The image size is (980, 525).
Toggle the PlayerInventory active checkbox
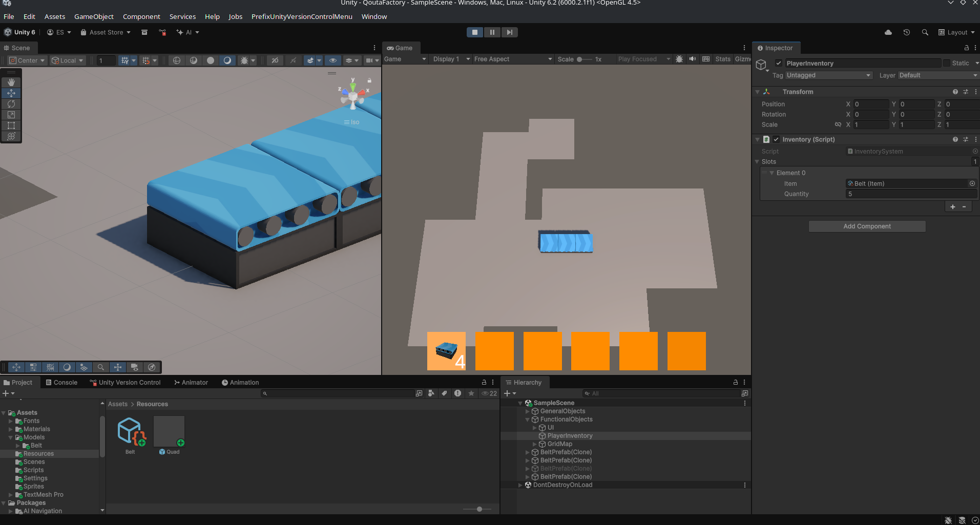tap(778, 63)
